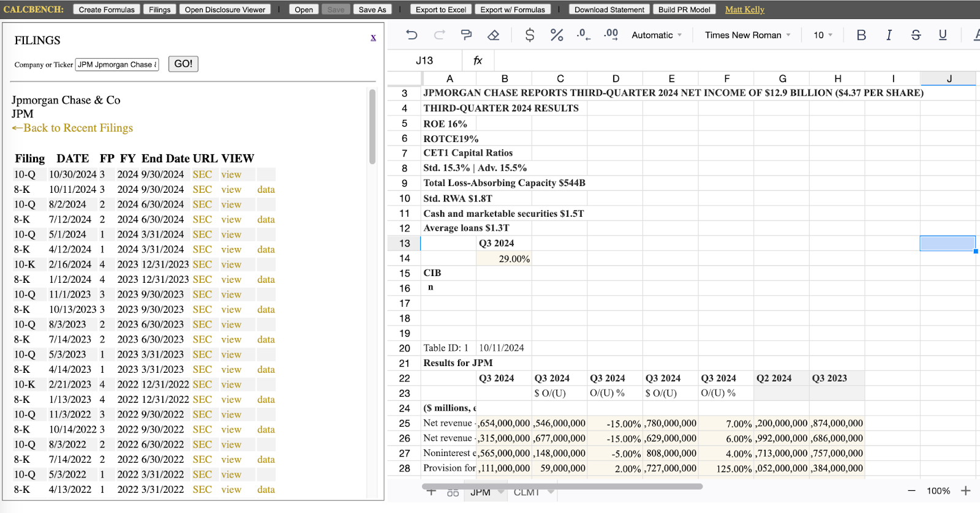Close the Filings panel with x
Image resolution: width=980 pixels, height=513 pixels.
click(x=373, y=38)
